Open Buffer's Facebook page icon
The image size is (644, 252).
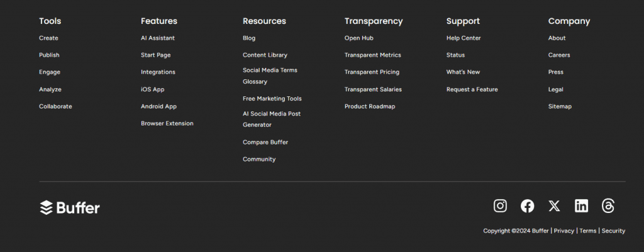click(528, 205)
